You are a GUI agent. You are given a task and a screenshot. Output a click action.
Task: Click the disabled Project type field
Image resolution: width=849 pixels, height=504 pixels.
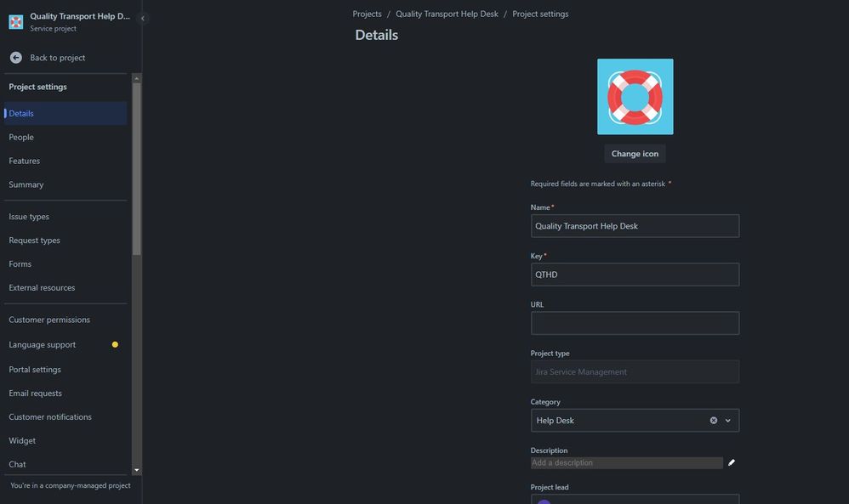pyautogui.click(x=635, y=372)
